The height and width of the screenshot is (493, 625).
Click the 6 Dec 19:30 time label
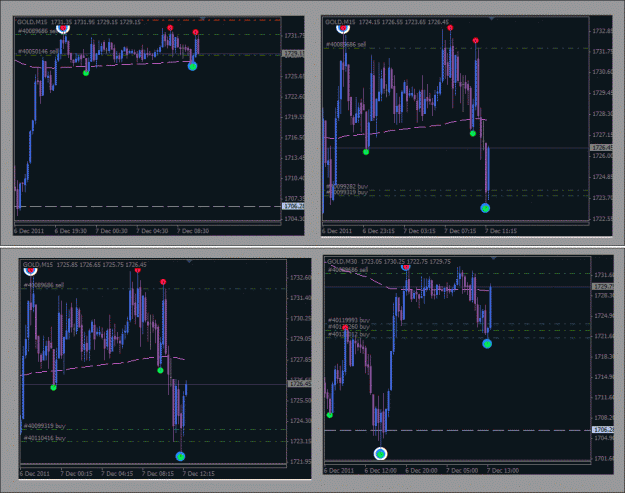(x=71, y=231)
